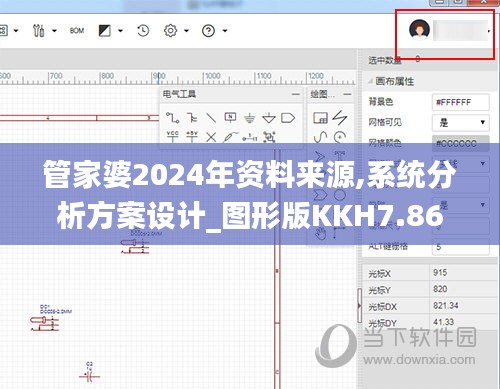This screenshot has height=389, width=500.
Task: Click the 光标X value 915
Action: [440, 273]
